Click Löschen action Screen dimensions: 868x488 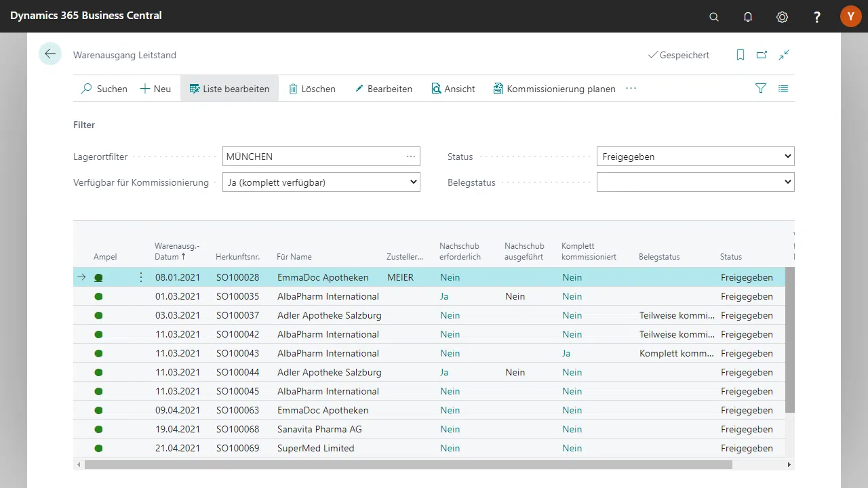click(x=312, y=89)
